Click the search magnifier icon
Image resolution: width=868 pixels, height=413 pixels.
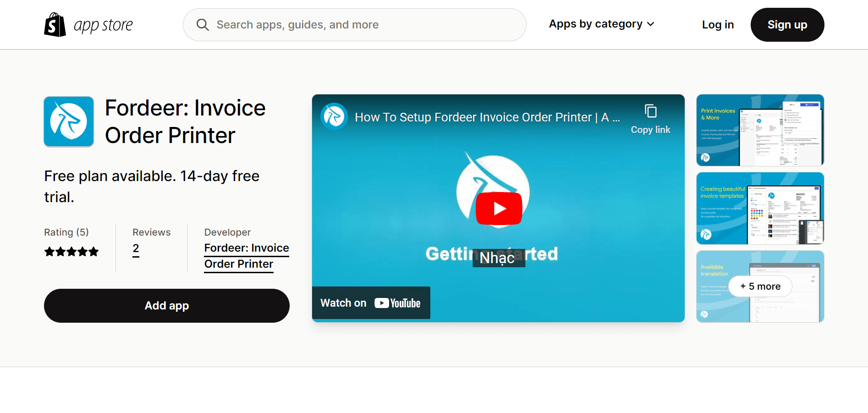point(203,25)
